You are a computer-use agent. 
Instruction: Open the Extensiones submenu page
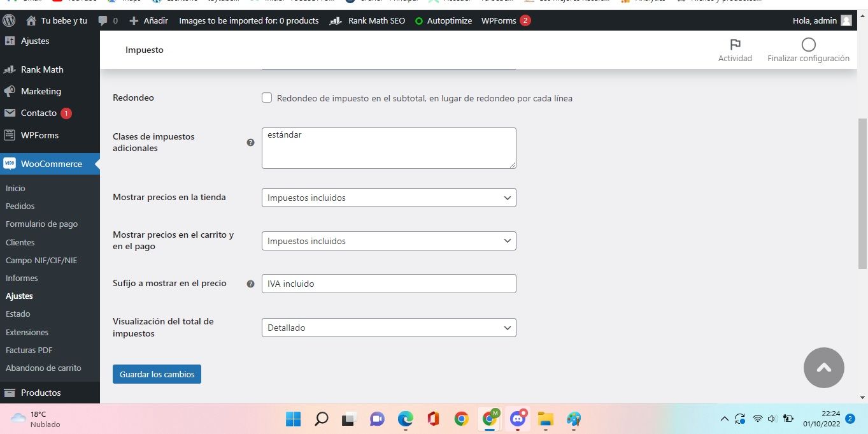coord(27,332)
